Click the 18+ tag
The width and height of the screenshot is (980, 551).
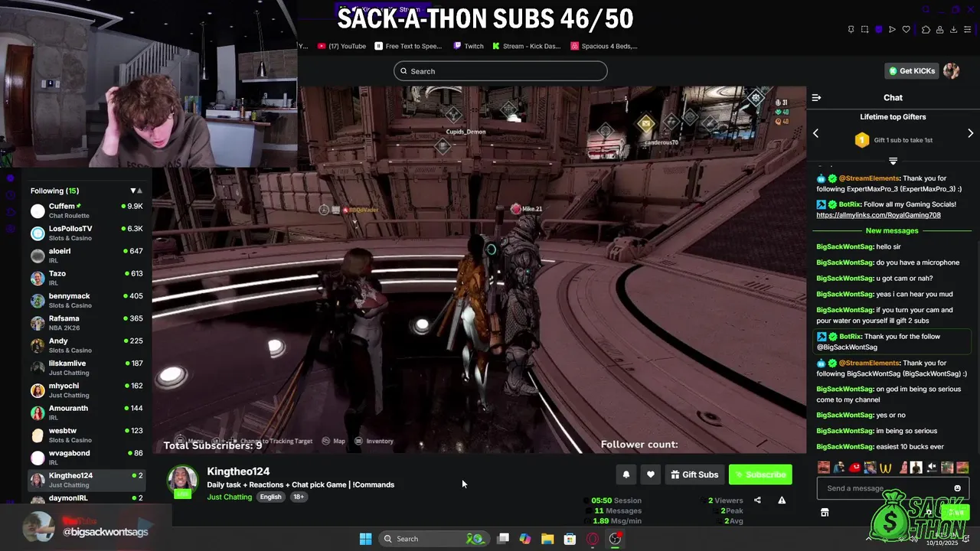click(299, 497)
